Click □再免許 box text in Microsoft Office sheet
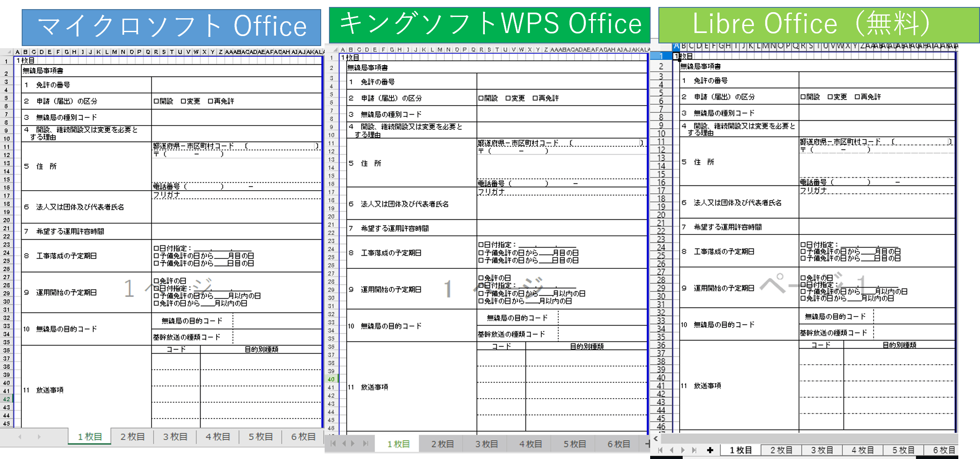The image size is (980, 459). tap(221, 101)
